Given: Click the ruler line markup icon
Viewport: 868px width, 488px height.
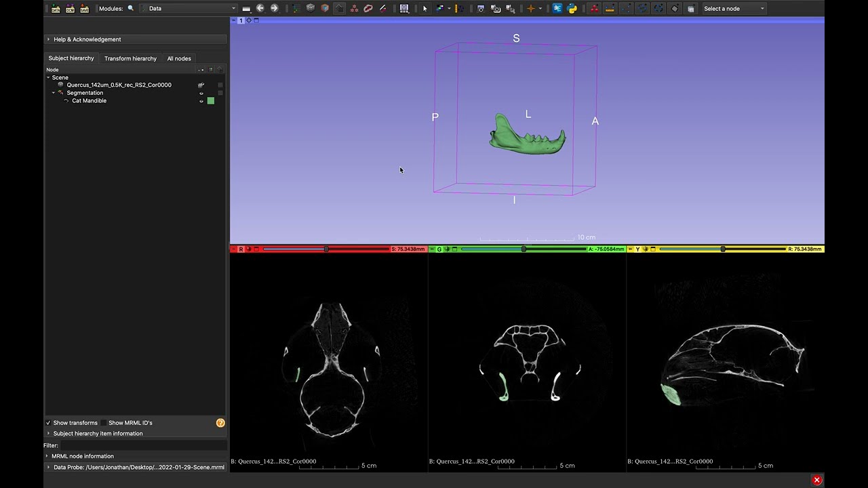Looking at the screenshot, I should (x=610, y=8).
